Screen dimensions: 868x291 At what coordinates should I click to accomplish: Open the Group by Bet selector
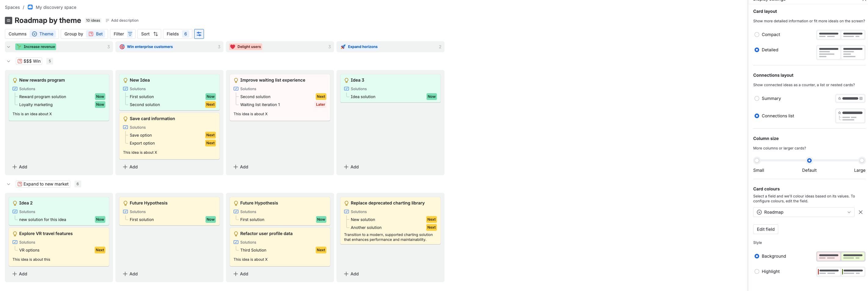84,34
